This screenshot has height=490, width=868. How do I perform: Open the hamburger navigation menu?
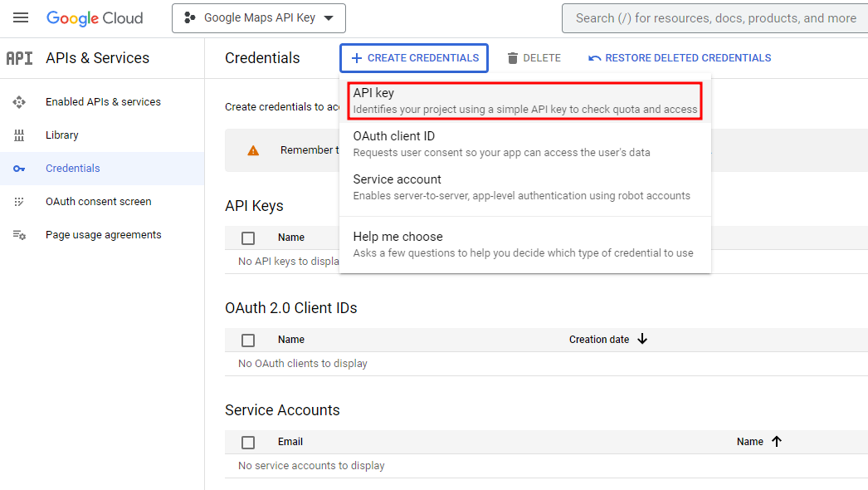[21, 18]
